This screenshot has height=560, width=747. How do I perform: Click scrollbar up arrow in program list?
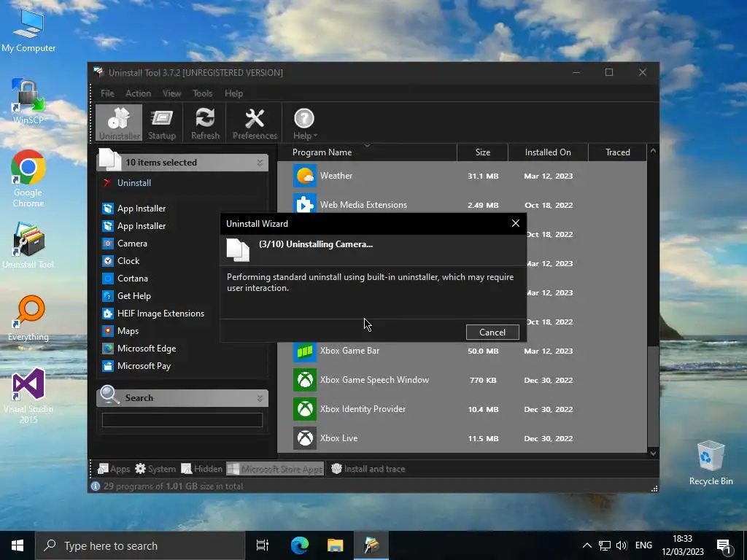click(x=653, y=150)
